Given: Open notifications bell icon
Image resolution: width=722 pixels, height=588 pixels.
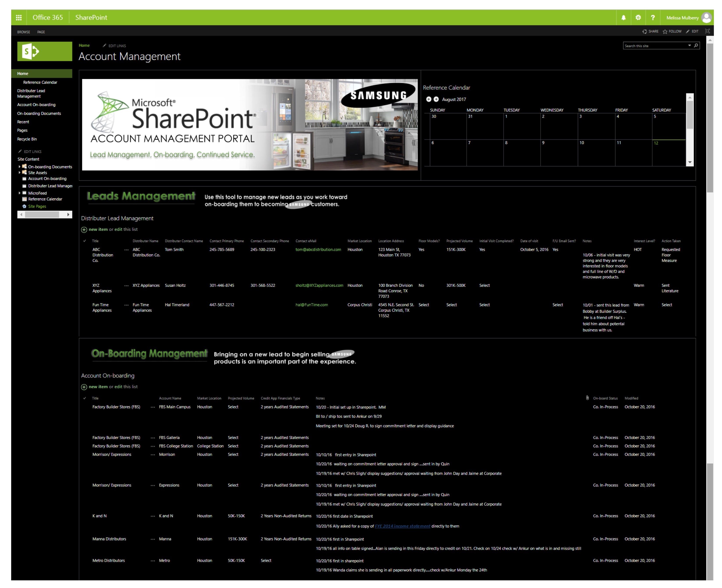Looking at the screenshot, I should [x=623, y=18].
